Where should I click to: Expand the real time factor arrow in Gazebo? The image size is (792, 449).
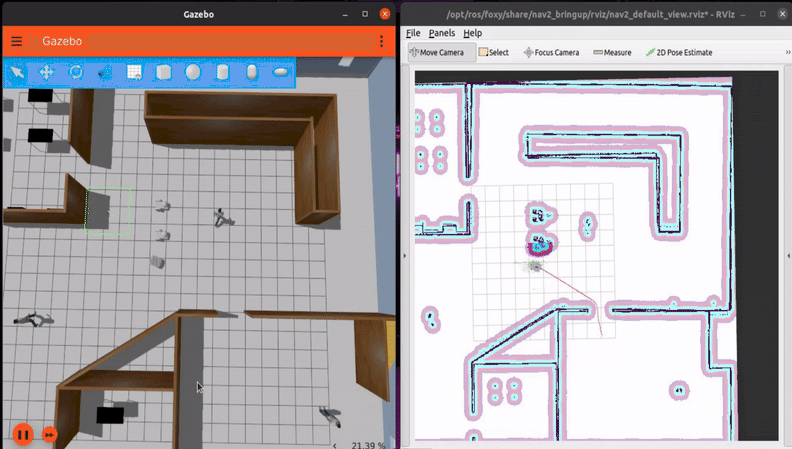[x=335, y=445]
